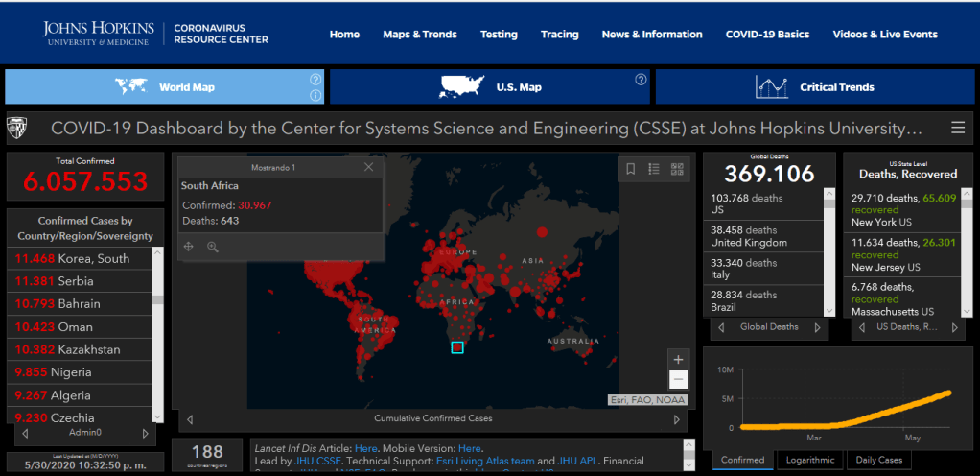
Task: Zoom in on the map with plus button
Action: point(678,359)
